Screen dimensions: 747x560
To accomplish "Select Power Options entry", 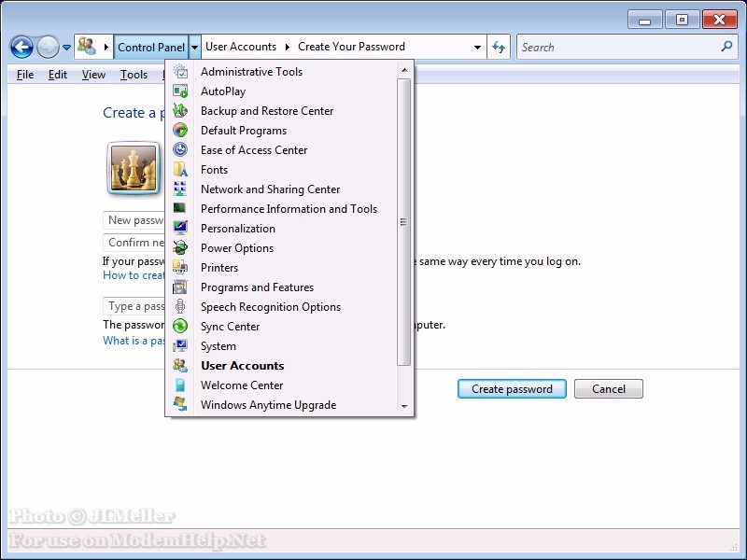I will [x=237, y=247].
